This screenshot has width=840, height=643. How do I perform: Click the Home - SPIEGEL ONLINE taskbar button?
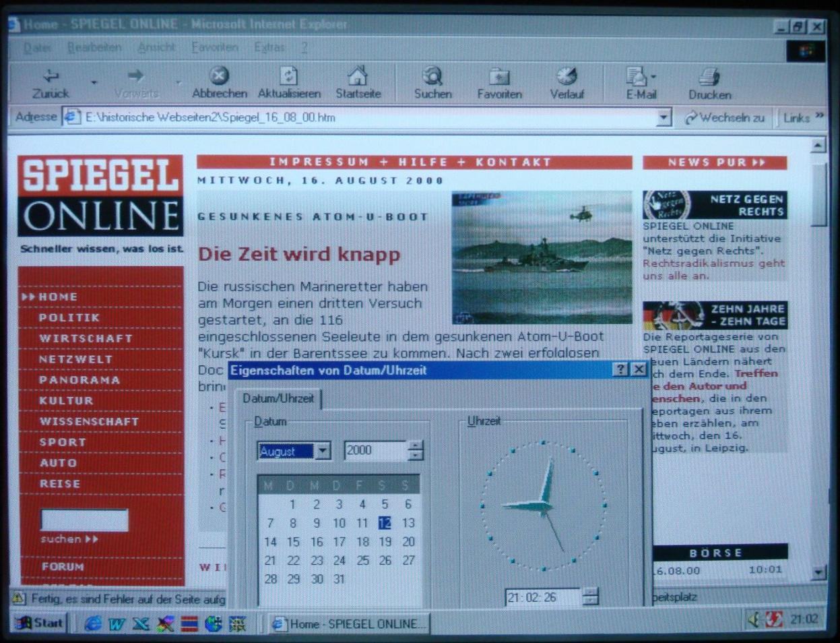[x=348, y=624]
